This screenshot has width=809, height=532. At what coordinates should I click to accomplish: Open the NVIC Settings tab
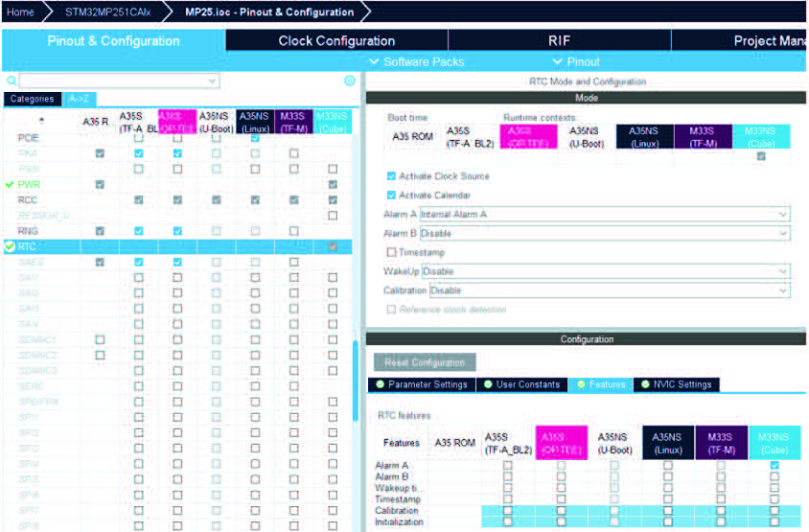tap(677, 384)
